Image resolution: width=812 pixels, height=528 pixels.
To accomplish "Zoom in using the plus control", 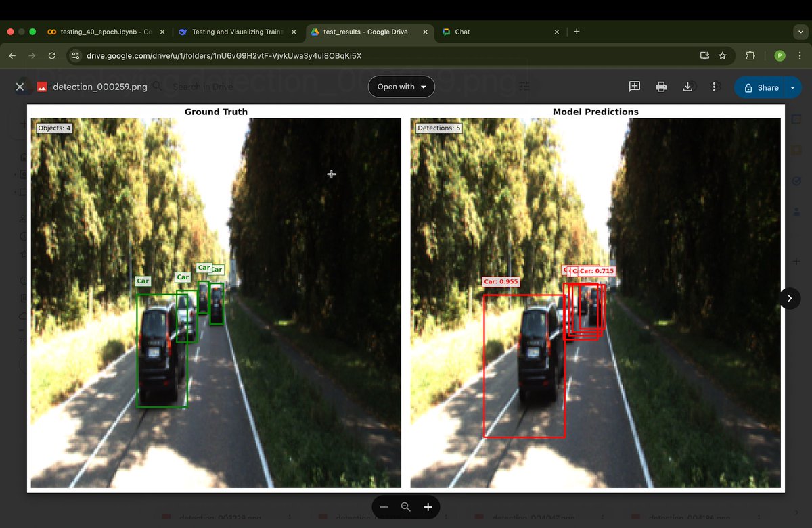I will (427, 506).
